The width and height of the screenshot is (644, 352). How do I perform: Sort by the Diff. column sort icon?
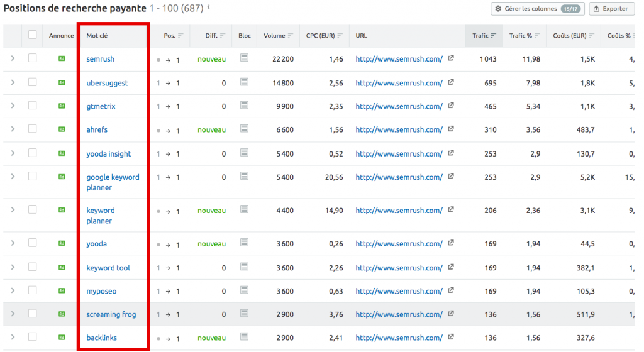coord(223,36)
